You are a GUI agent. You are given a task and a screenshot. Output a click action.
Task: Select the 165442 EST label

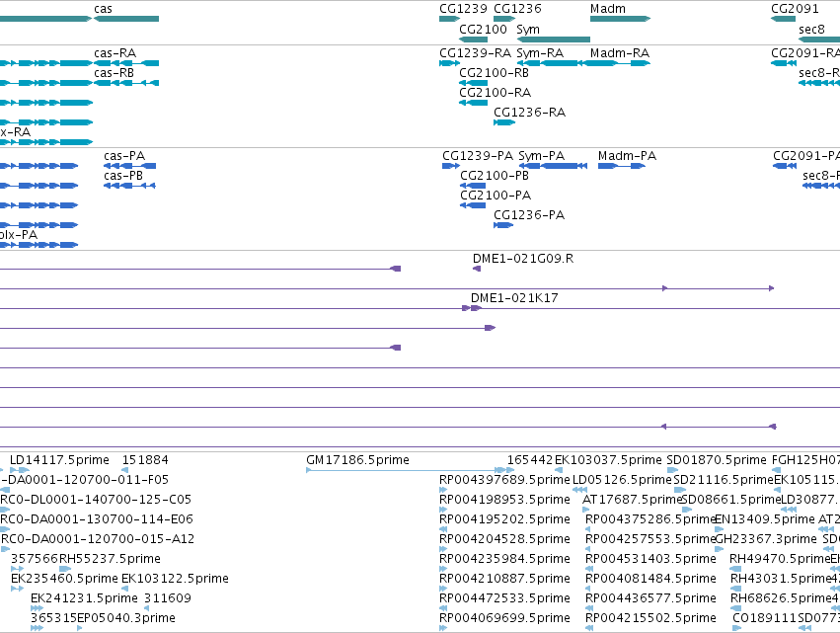pos(530,460)
